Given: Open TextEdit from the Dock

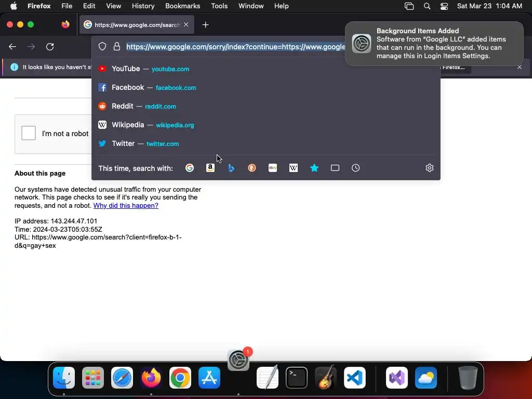Looking at the screenshot, I should 268,378.
